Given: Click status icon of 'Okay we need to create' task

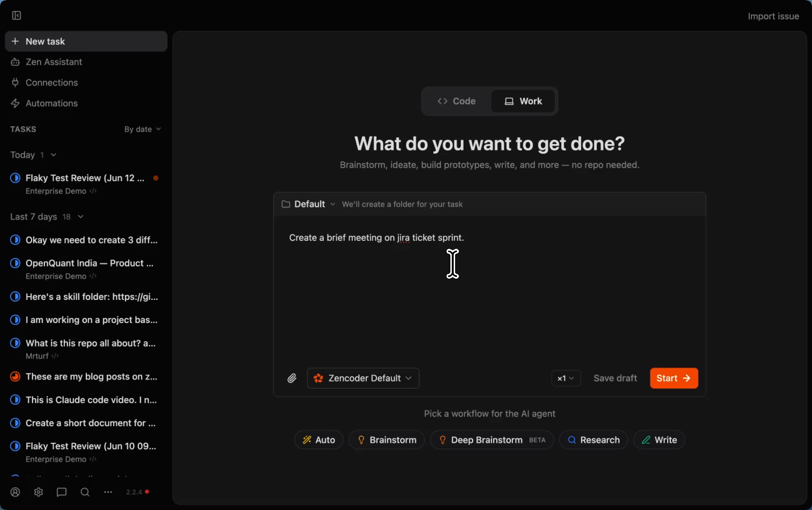Looking at the screenshot, I should pyautogui.click(x=15, y=240).
